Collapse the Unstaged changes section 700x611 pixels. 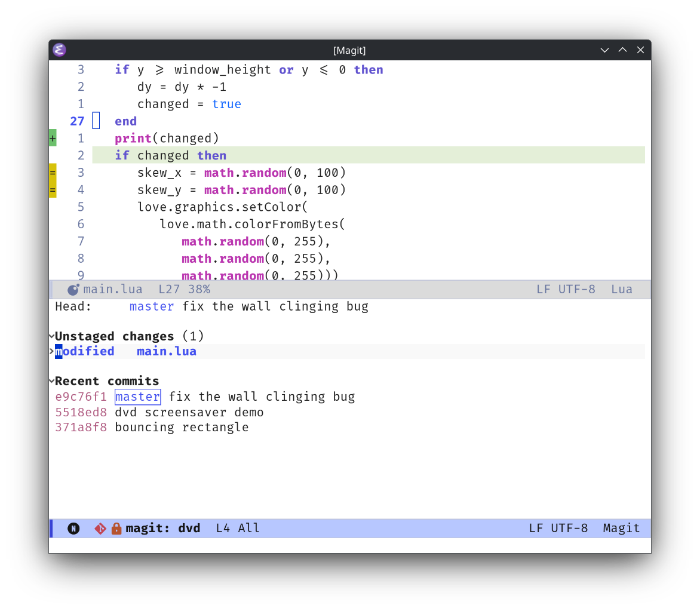[52, 336]
